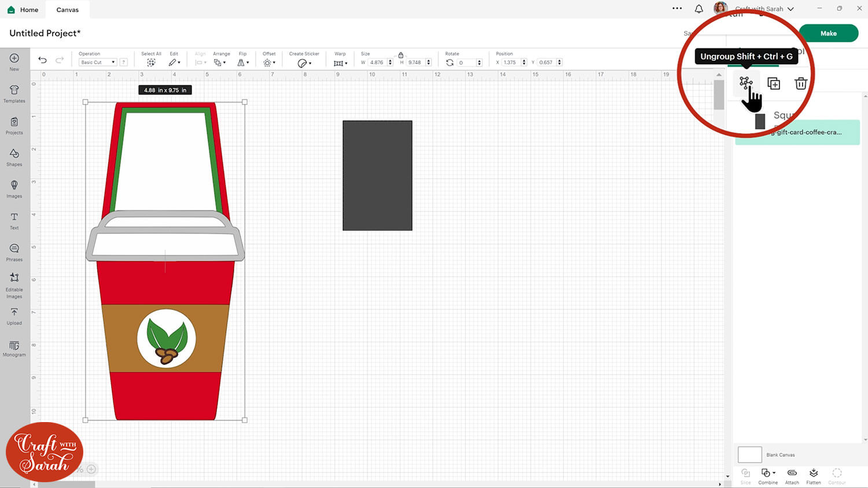Expand the Arrange dropdown
Viewport: 868px width, 488px height.
[219, 62]
